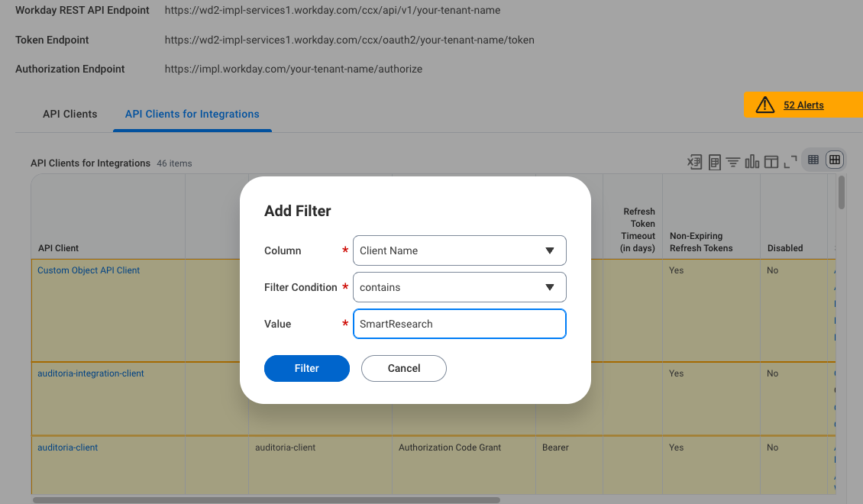Open the 52 Alerts link
Image resolution: width=863 pixels, height=504 pixels.
click(x=803, y=105)
